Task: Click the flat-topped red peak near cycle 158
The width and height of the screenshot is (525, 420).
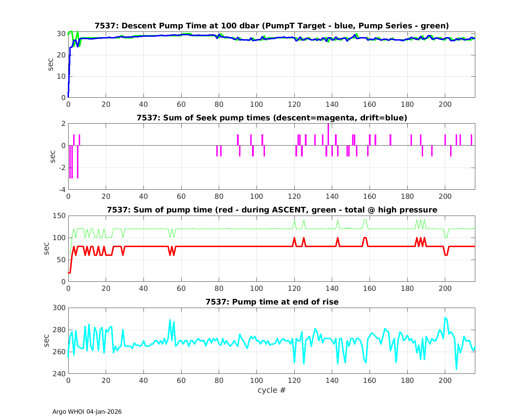Action: [x=365, y=238]
